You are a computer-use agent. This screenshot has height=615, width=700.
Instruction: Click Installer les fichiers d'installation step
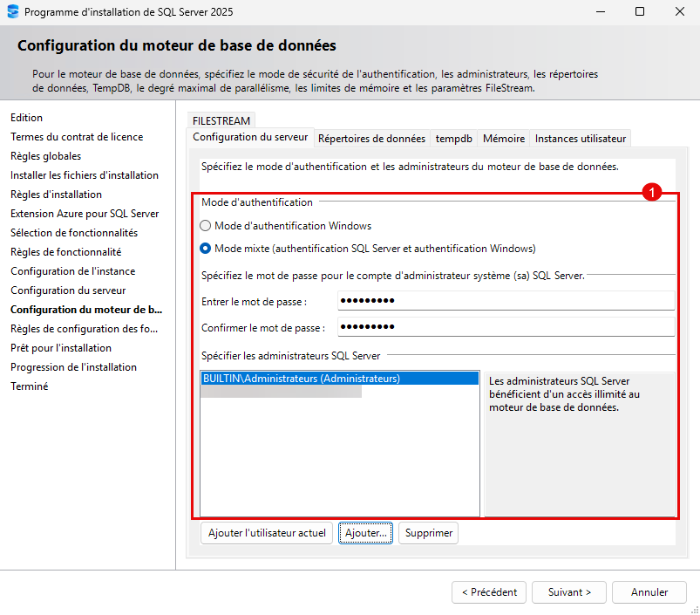(x=85, y=175)
